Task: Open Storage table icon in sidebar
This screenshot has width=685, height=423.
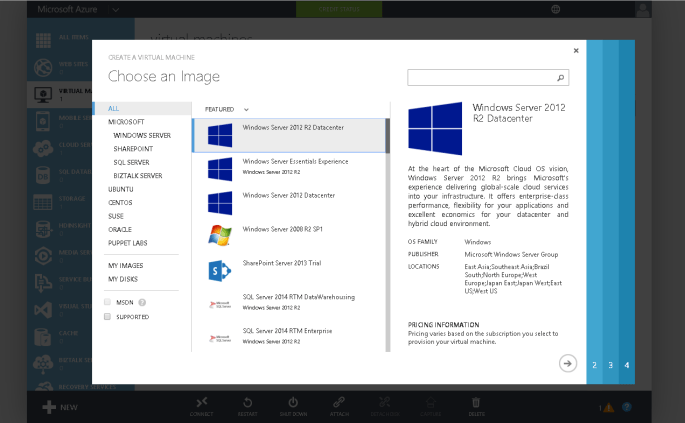Action: (x=43, y=202)
